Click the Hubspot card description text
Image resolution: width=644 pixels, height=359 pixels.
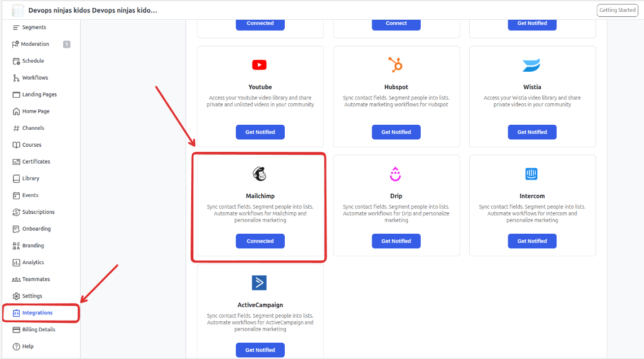(x=396, y=101)
